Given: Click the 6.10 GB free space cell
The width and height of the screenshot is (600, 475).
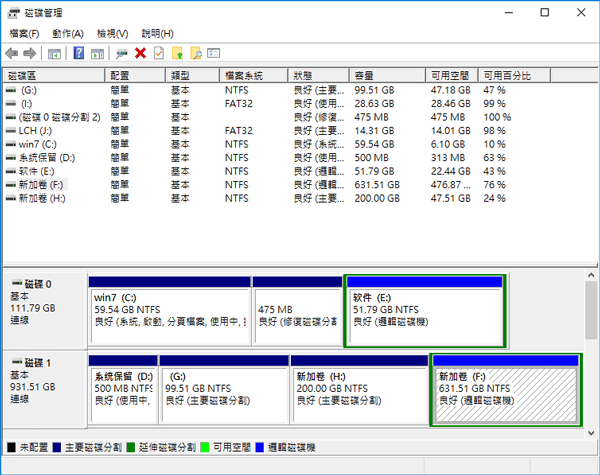Looking at the screenshot, I should tap(448, 144).
